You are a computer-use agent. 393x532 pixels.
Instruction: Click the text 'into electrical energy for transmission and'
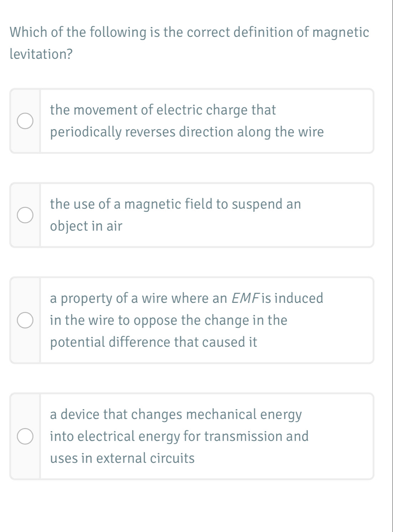(x=179, y=436)
